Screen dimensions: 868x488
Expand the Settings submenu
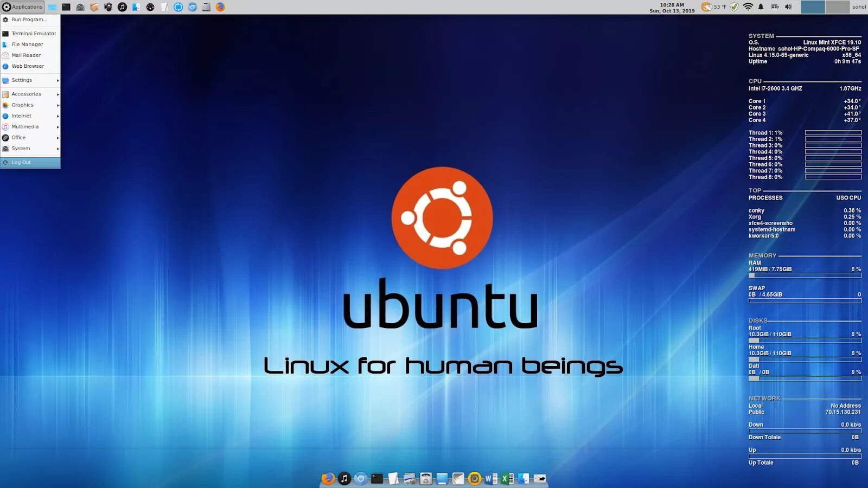tap(30, 80)
